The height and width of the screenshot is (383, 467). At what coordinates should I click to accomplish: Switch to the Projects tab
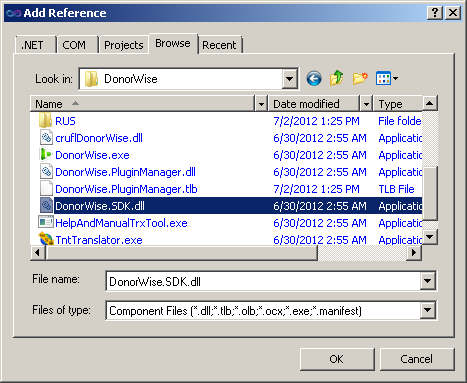[x=124, y=45]
